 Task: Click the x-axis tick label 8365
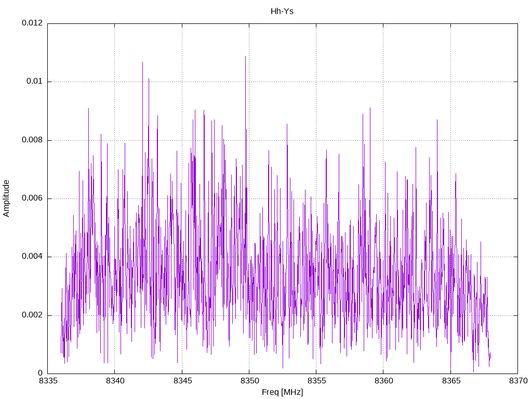tap(451, 381)
